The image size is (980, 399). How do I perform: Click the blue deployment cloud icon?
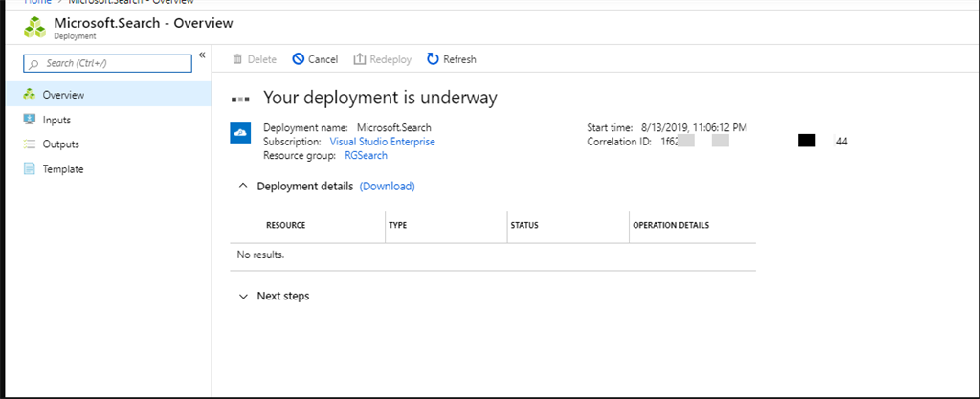240,132
